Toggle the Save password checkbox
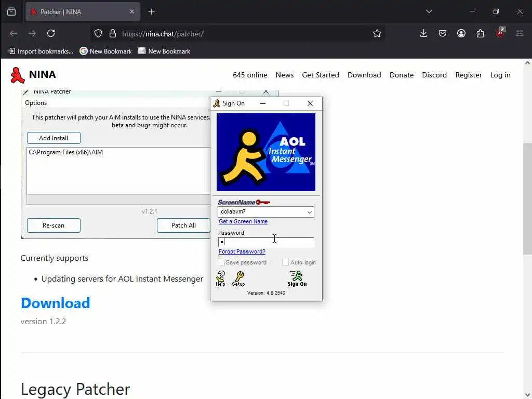 coord(221,262)
